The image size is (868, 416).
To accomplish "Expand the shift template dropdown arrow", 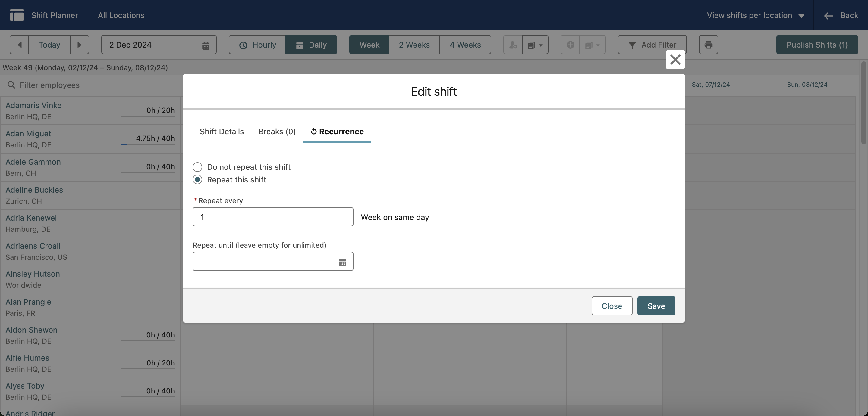I will click(536, 45).
